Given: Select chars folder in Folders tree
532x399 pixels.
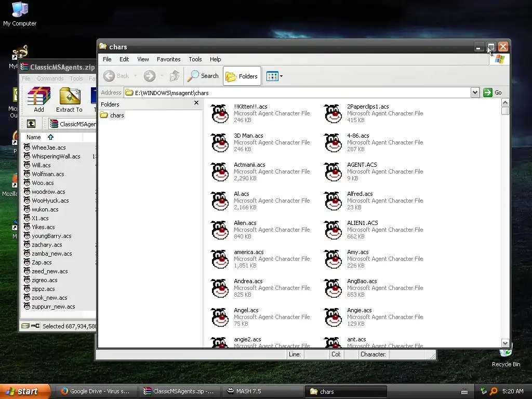Looking at the screenshot, I should [x=117, y=115].
